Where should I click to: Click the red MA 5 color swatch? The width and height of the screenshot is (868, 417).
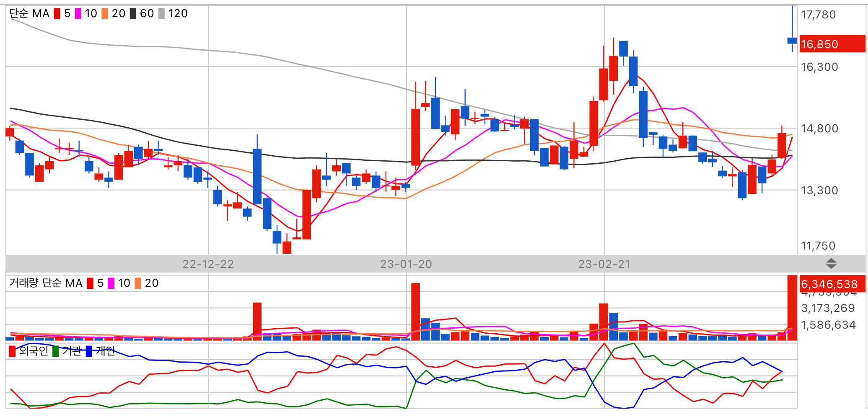[57, 14]
